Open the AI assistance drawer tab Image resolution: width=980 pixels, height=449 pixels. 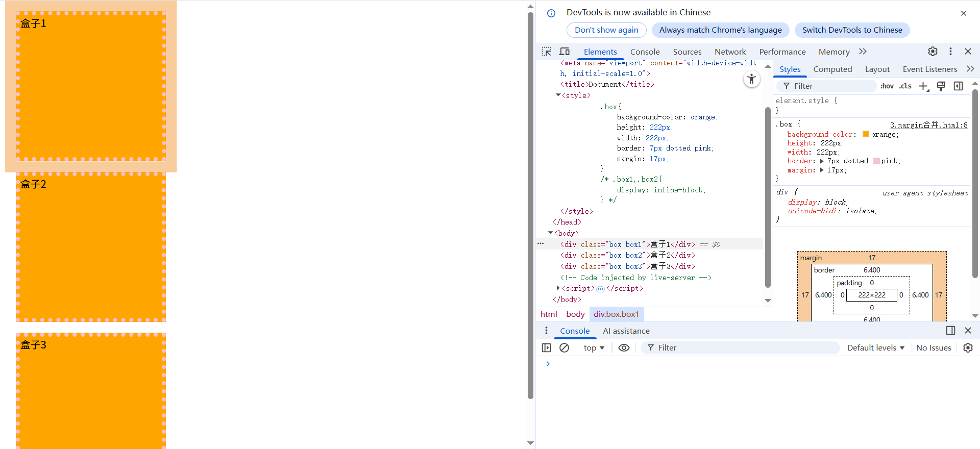click(626, 331)
